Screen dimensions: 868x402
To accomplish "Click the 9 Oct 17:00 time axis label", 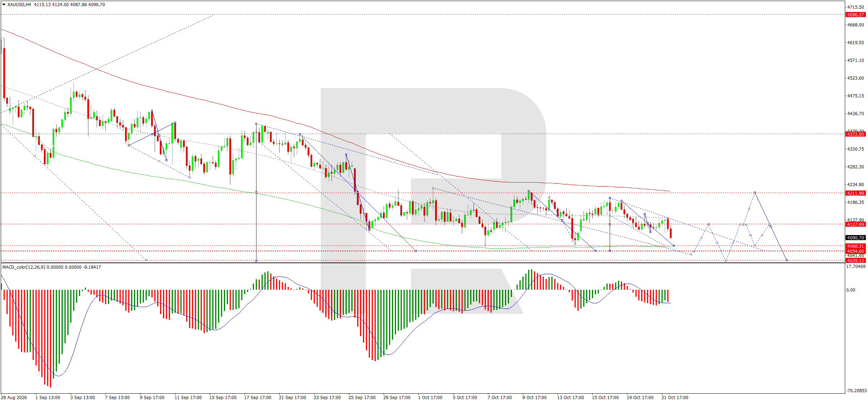I will pyautogui.click(x=534, y=398).
